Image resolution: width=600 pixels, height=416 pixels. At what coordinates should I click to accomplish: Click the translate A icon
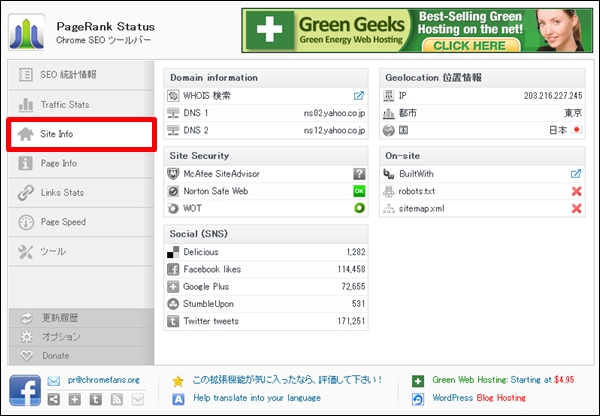pos(178,399)
